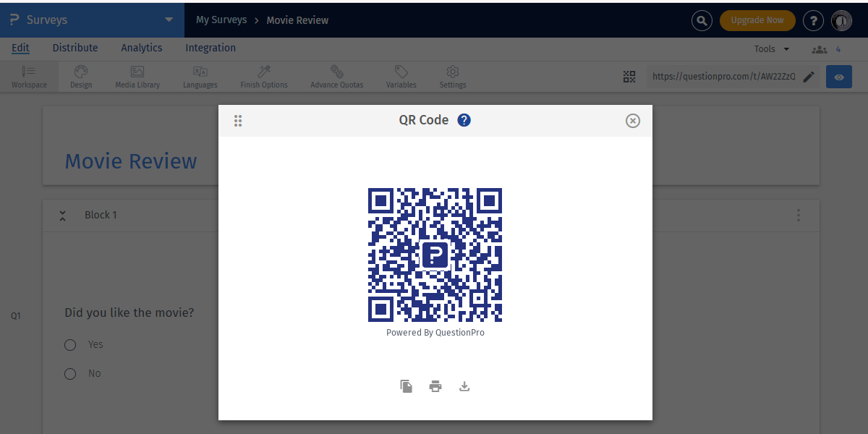Select the No radio option
This screenshot has height=434, width=868.
(70, 374)
